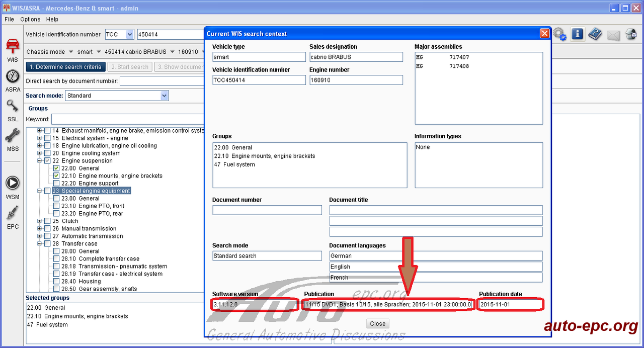This screenshot has height=348, width=644.
Task: Expand the 26 Manual transmission group
Action: [40, 229]
